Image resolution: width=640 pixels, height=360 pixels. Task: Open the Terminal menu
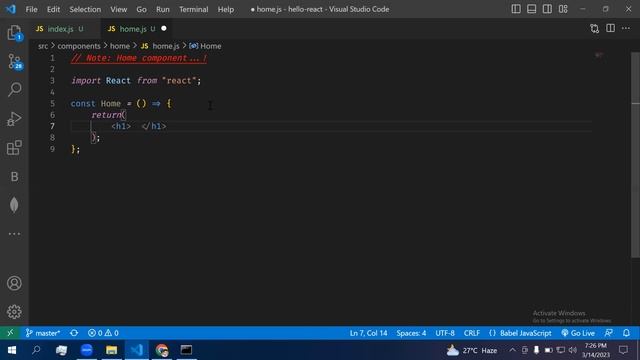click(193, 9)
